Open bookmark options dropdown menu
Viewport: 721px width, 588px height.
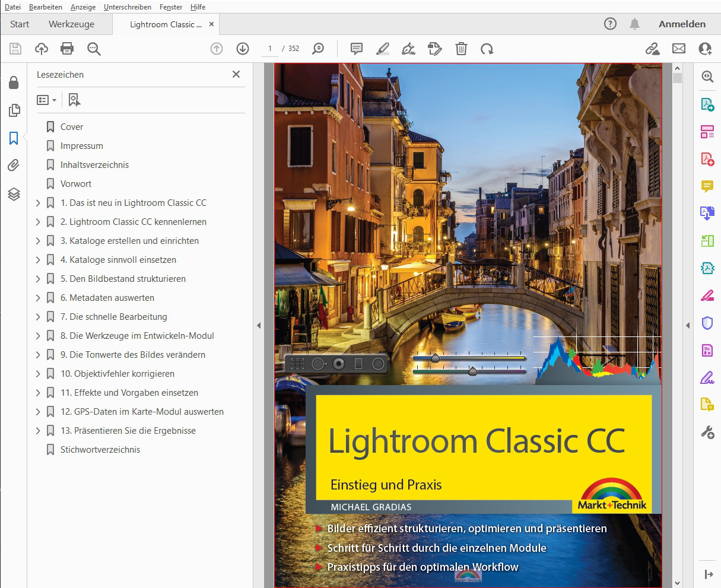point(46,100)
